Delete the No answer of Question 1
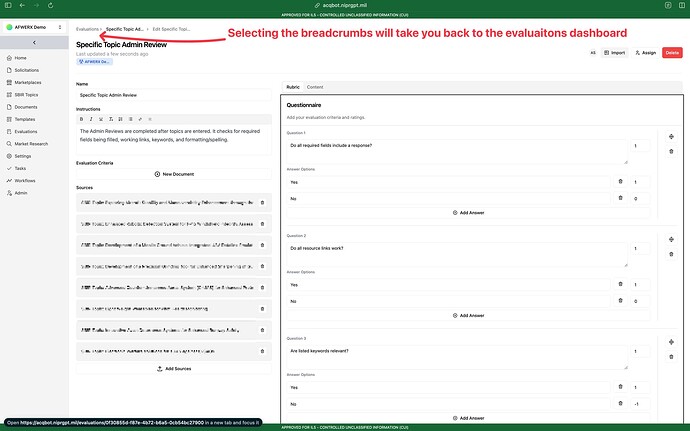This screenshot has width=690, height=431. point(620,198)
